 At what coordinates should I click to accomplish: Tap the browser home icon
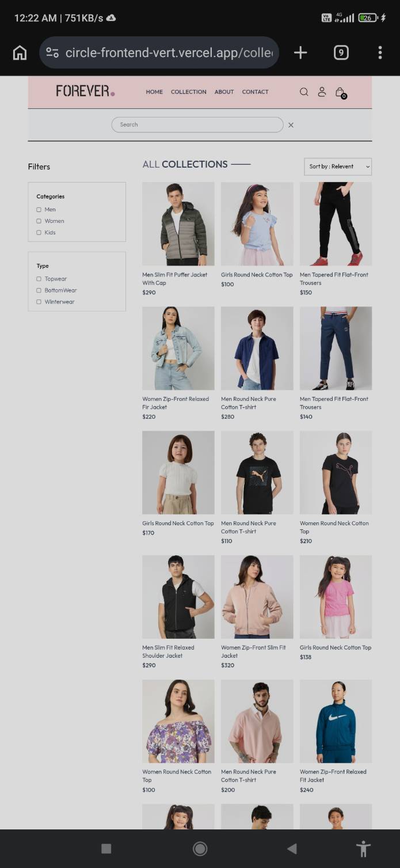point(20,53)
